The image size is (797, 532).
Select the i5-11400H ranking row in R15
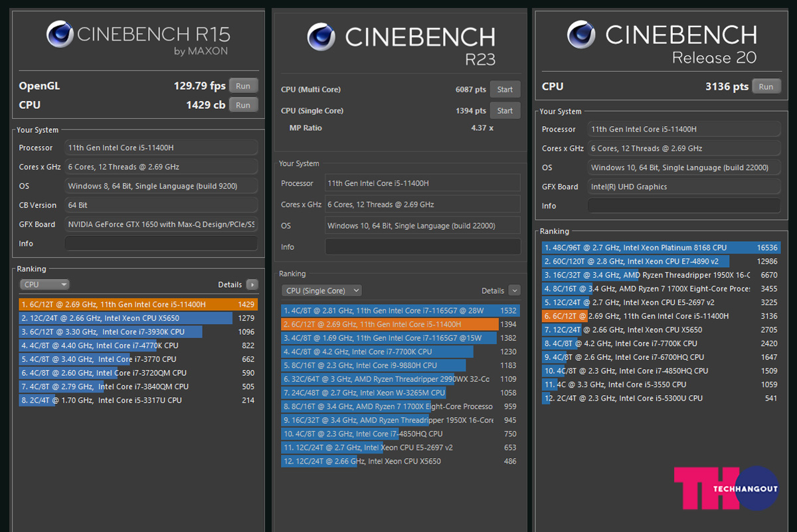138,304
